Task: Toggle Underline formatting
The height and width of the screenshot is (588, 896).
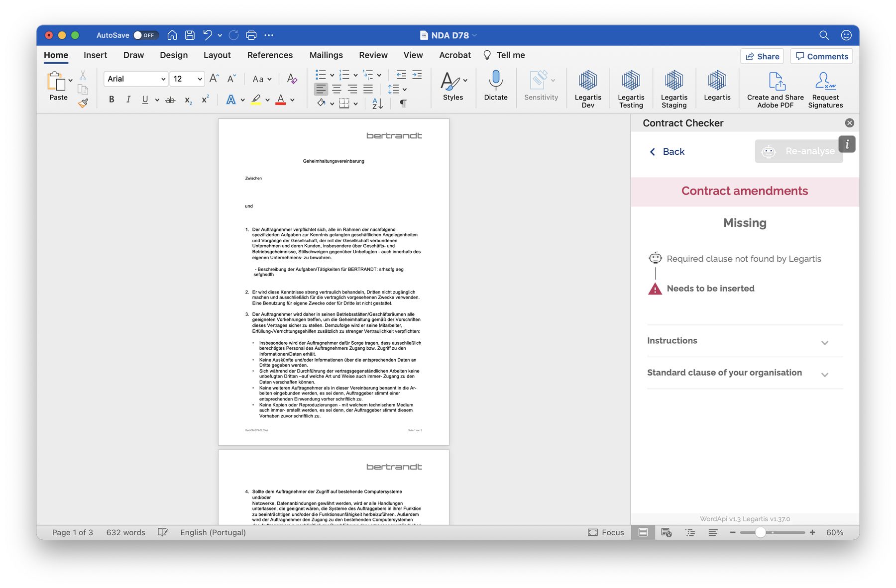Action: point(145,99)
